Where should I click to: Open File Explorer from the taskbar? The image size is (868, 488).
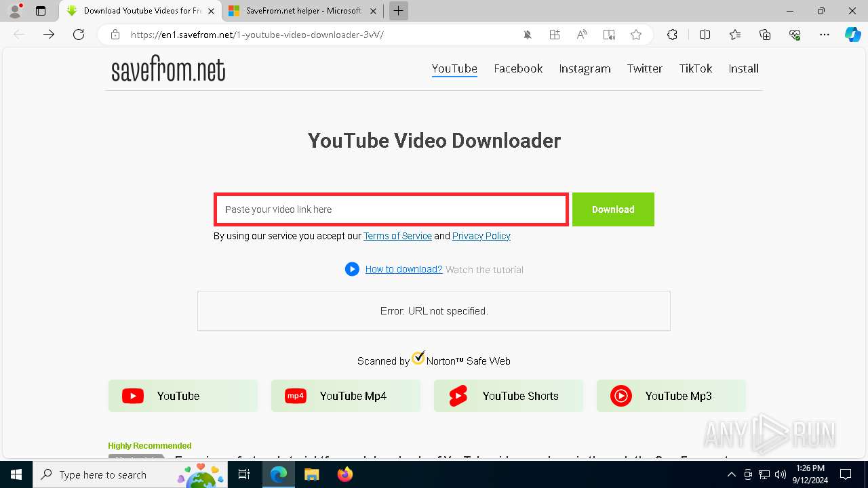click(x=311, y=474)
